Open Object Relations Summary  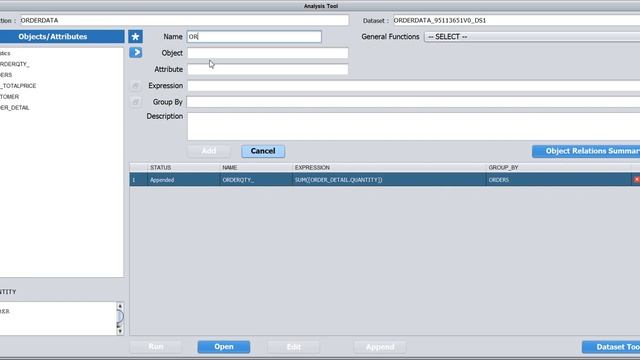pos(586,151)
